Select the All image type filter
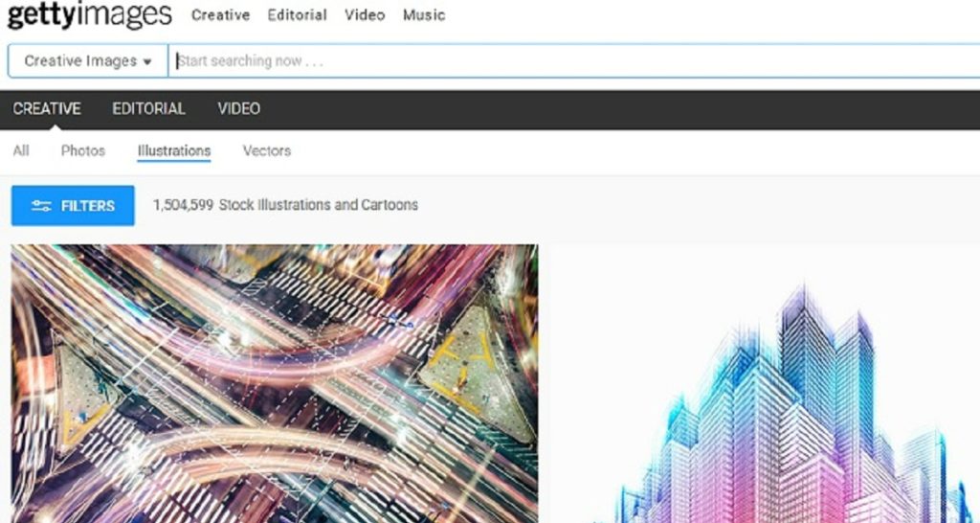The height and width of the screenshot is (523, 980). pos(21,150)
